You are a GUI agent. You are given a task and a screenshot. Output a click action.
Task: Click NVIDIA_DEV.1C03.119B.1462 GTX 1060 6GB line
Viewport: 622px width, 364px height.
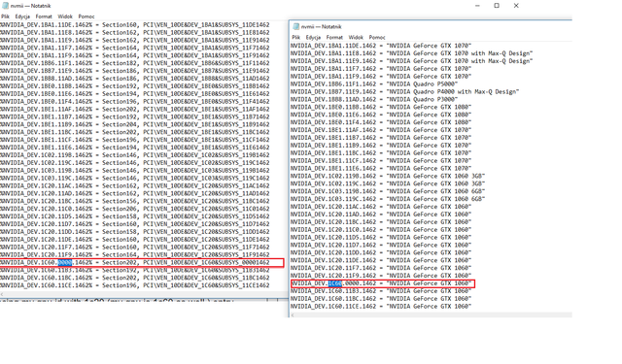click(x=388, y=191)
